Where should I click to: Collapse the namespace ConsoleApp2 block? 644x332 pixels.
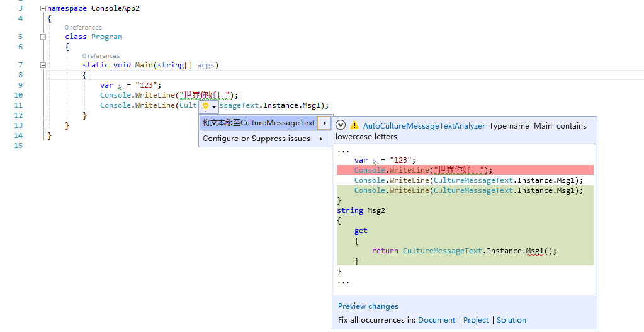[43, 8]
